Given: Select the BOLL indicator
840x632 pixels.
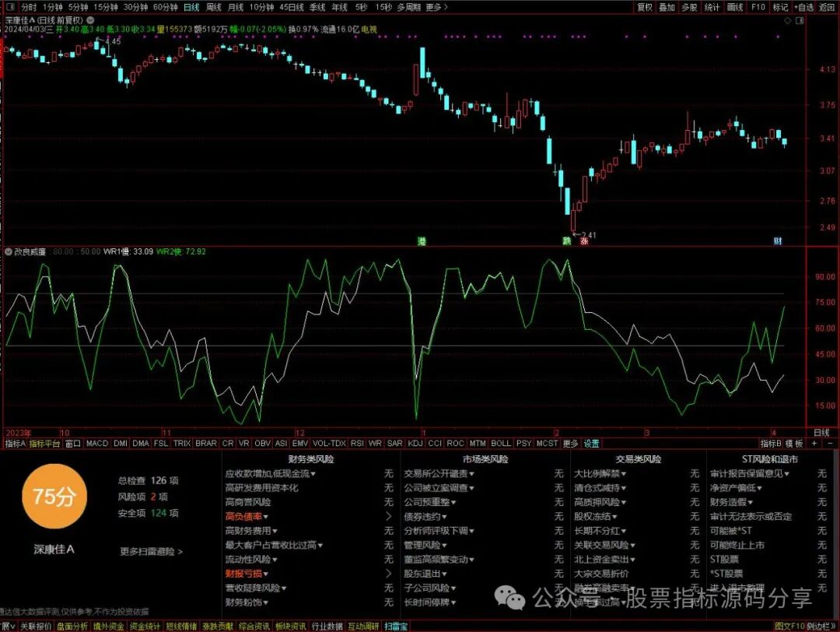Looking at the screenshot, I should pyautogui.click(x=501, y=444).
